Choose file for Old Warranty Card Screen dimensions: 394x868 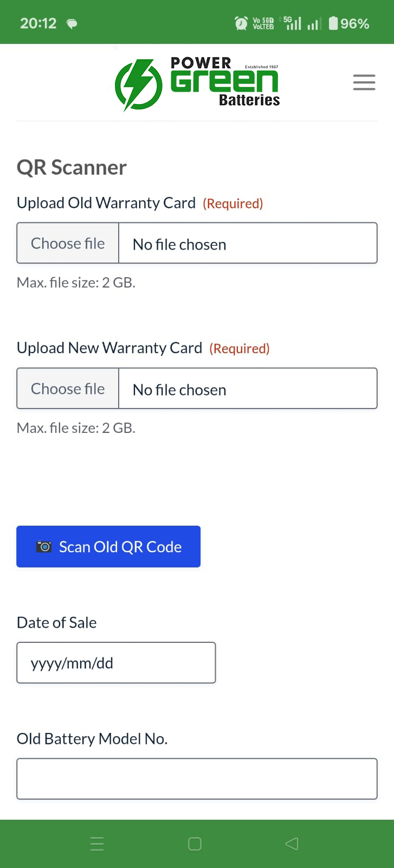click(68, 244)
